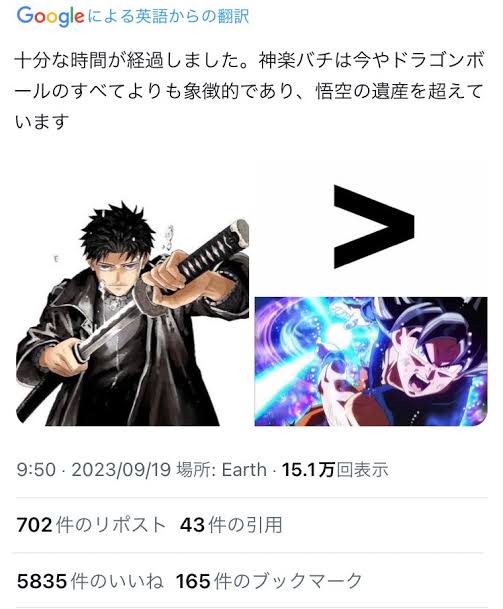The height and width of the screenshot is (609, 503).
Task: Click the word 神楽バチ in tweet text
Action: 299,61
